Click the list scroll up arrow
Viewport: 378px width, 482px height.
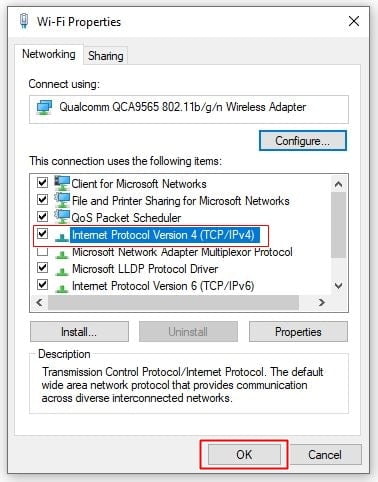tap(339, 184)
